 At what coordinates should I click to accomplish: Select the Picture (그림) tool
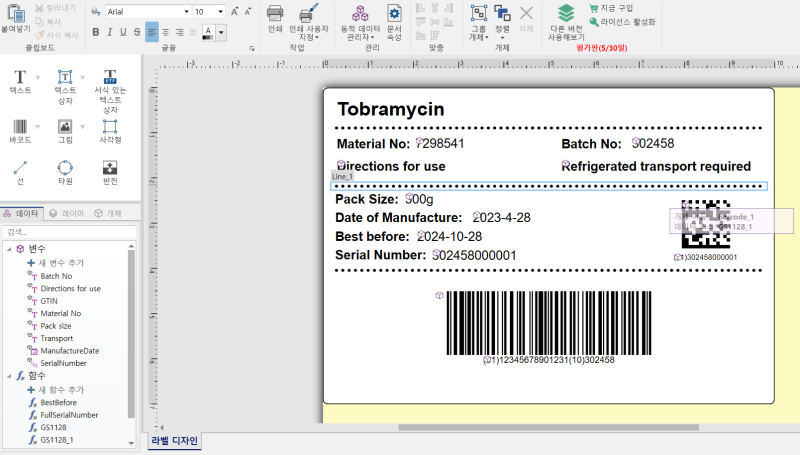coord(65,131)
